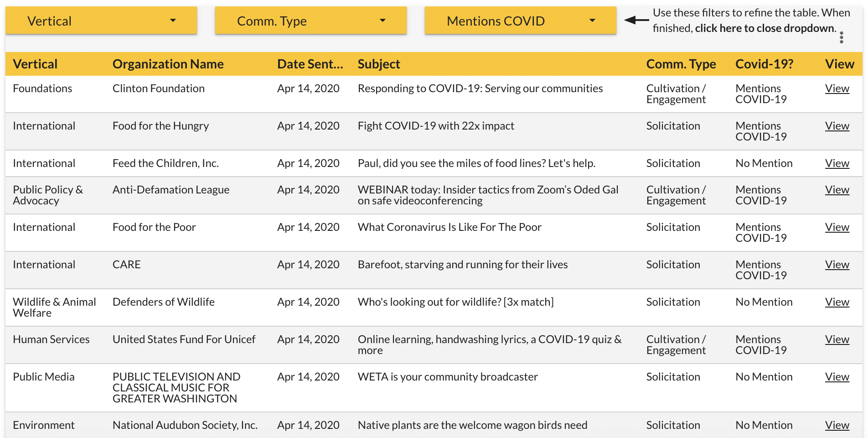Screen dimensions: 868x438
Task: Open the Vertical filter dropdown
Action: (101, 21)
